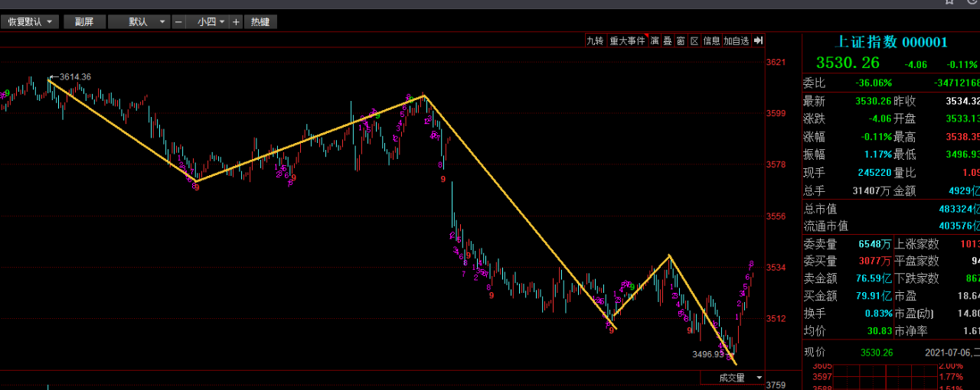Click the collapse-panel arrow icon
The image size is (980, 390).
click(x=758, y=41)
